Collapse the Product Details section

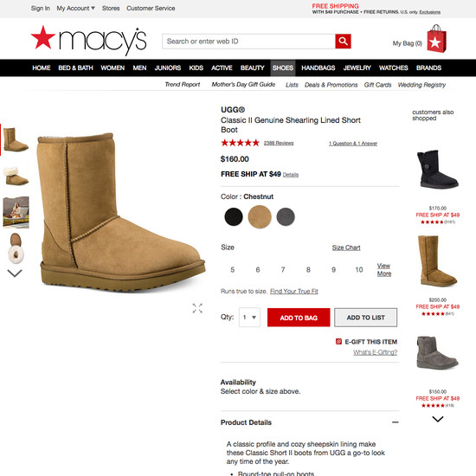(395, 422)
